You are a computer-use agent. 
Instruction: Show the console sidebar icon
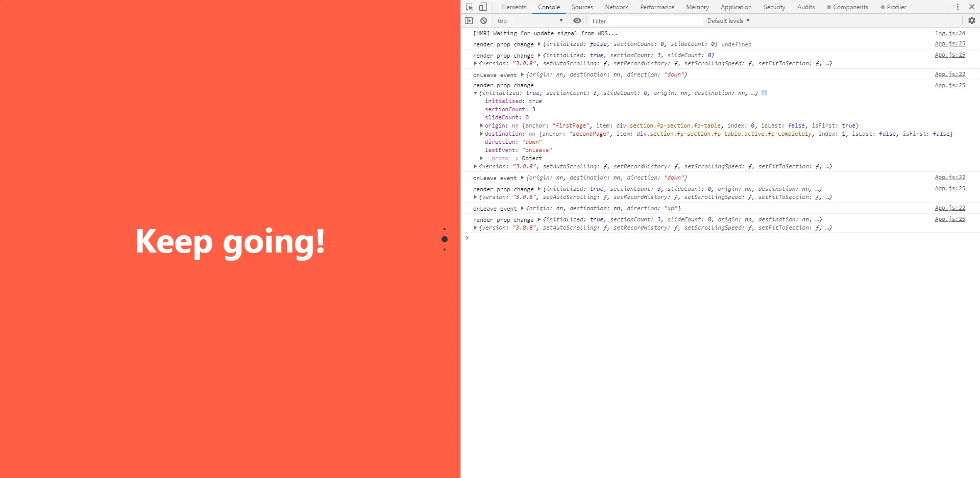point(469,21)
